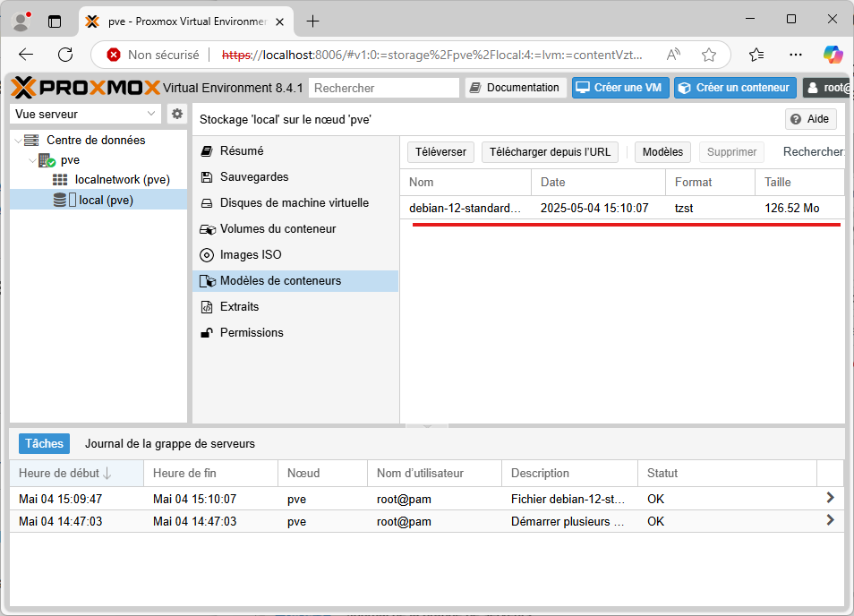The height and width of the screenshot is (616, 854).
Task: Open Résumé storage section
Action: coord(295,151)
